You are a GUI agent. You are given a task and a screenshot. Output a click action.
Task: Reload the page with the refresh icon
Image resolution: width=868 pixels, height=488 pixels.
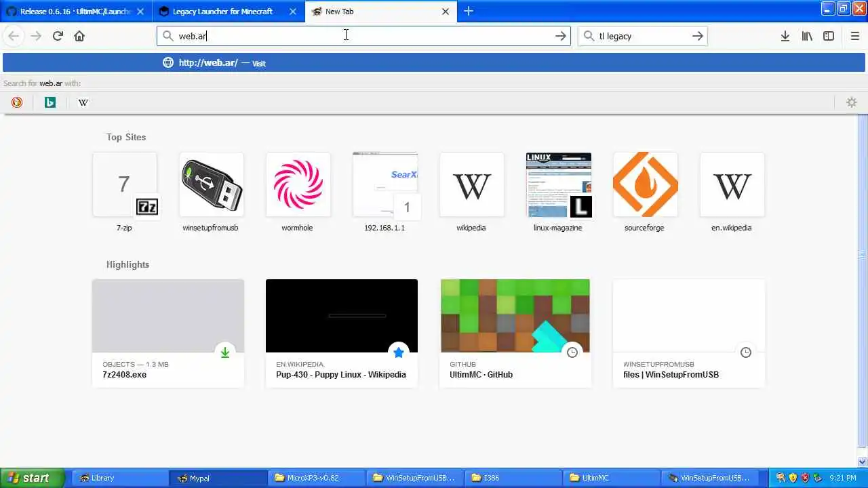coord(58,36)
